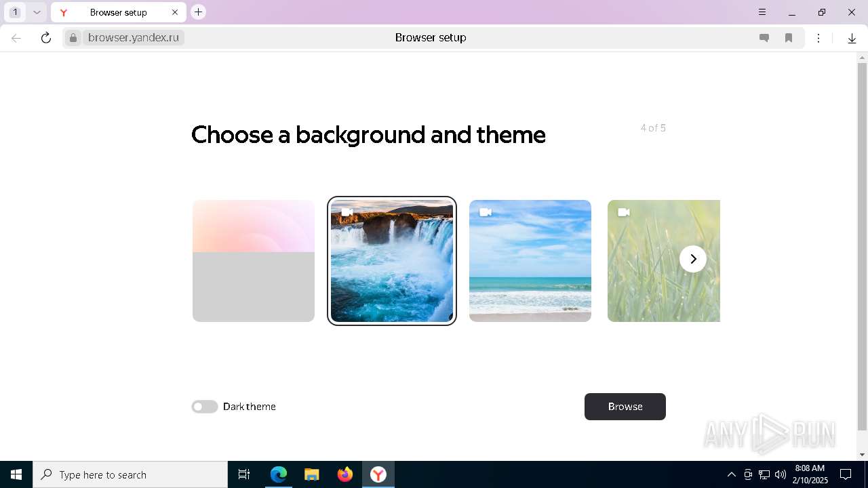
Task: Click the browser.yandex.ru address field
Action: 134,38
